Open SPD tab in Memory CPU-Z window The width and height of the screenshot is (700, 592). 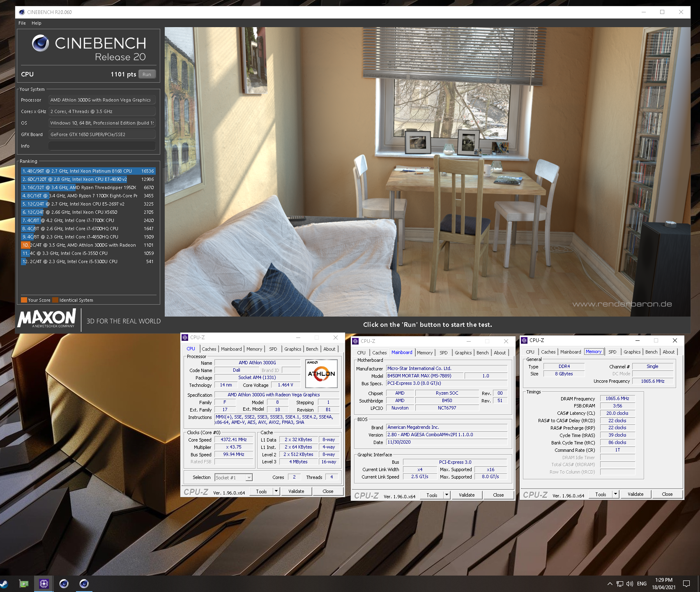612,352
